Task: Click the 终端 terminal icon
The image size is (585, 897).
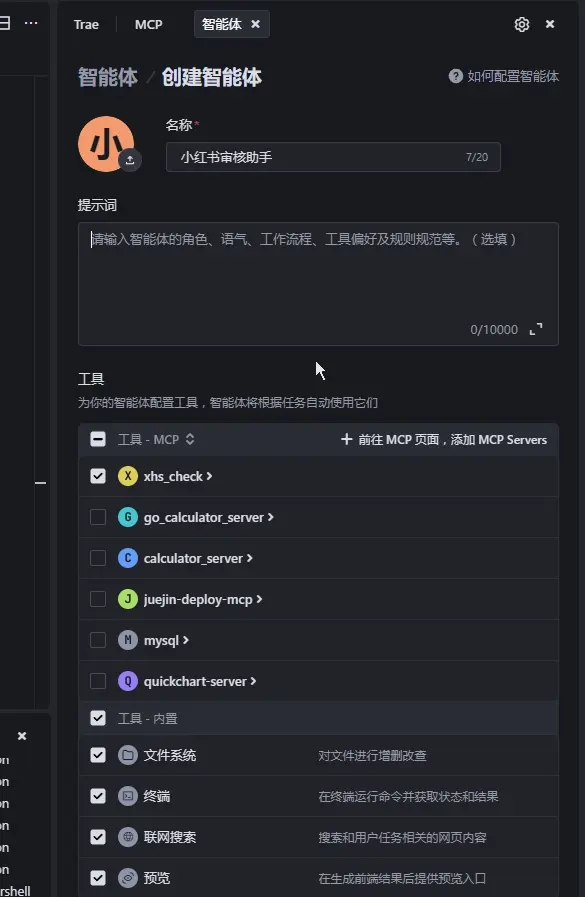Action: [128, 796]
